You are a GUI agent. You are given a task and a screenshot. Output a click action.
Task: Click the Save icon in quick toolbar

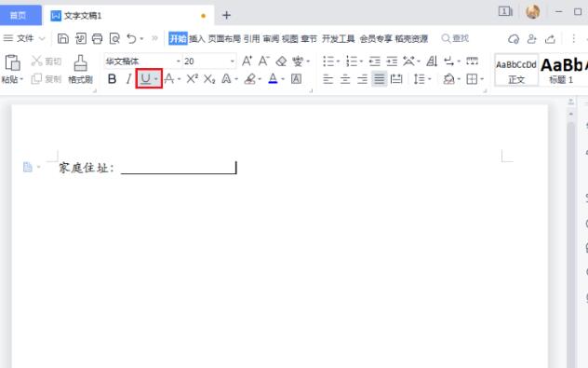[63, 38]
